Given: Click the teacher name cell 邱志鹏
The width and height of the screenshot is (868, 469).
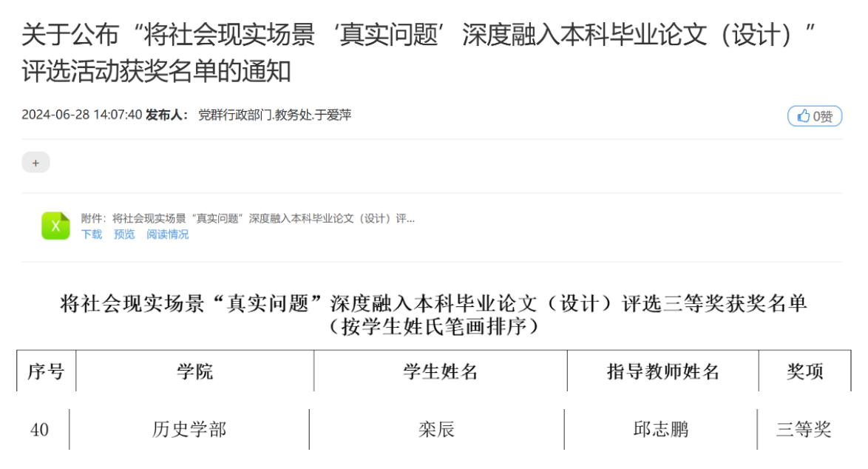Looking at the screenshot, I should [660, 429].
